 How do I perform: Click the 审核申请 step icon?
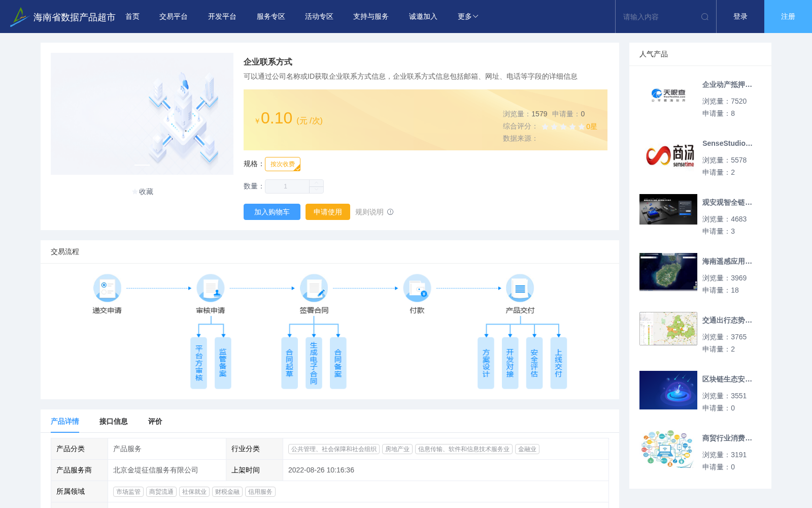tap(211, 288)
